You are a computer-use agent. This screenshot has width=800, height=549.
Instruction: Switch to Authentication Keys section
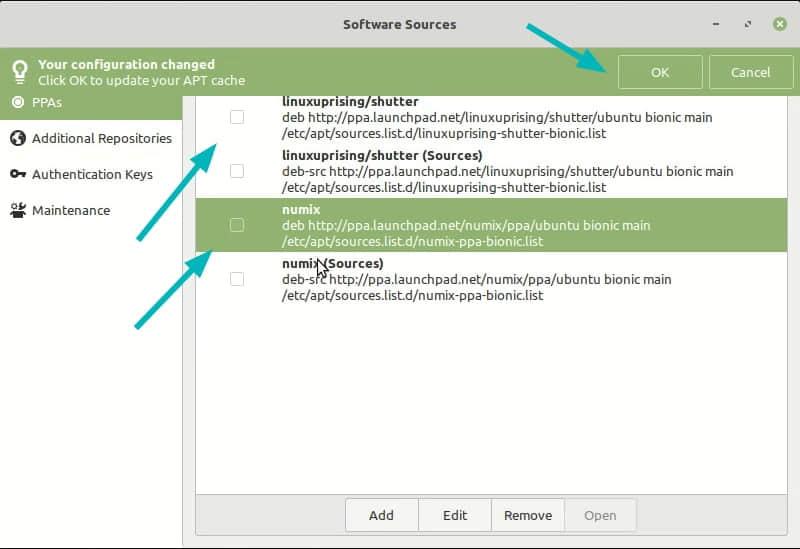pyautogui.click(x=92, y=174)
